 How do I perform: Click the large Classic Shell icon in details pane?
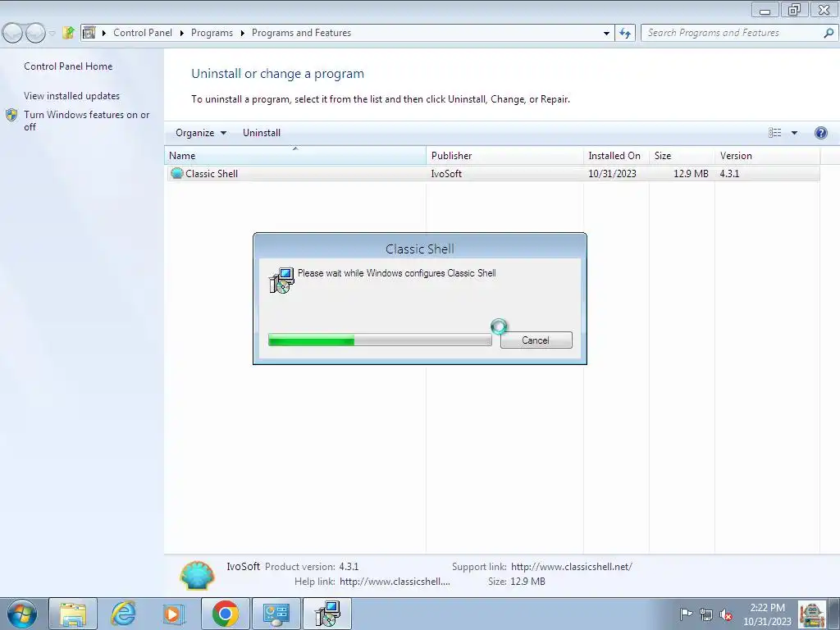click(197, 575)
